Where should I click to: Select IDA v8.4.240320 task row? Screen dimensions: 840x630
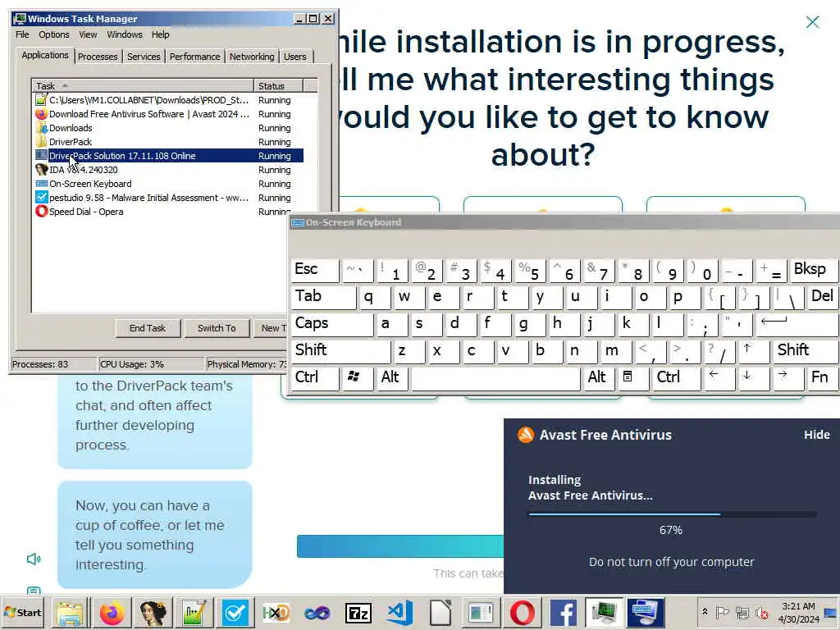(x=169, y=170)
